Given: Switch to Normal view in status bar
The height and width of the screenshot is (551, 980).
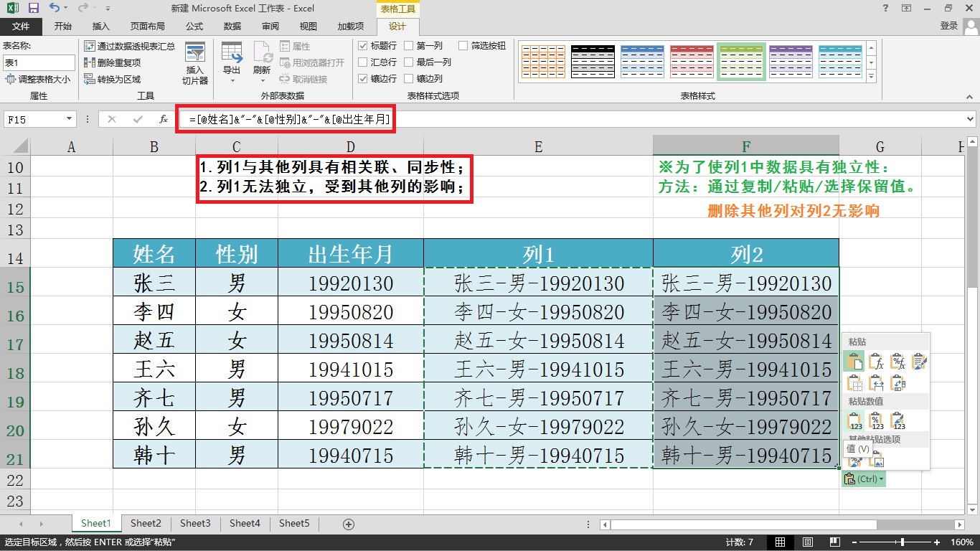Looking at the screenshot, I should point(781,542).
